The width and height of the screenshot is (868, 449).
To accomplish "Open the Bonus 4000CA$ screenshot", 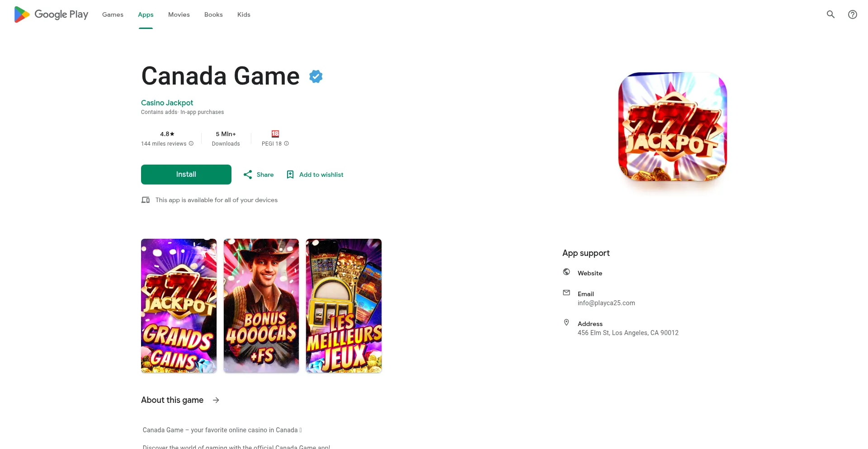I will coord(261,306).
